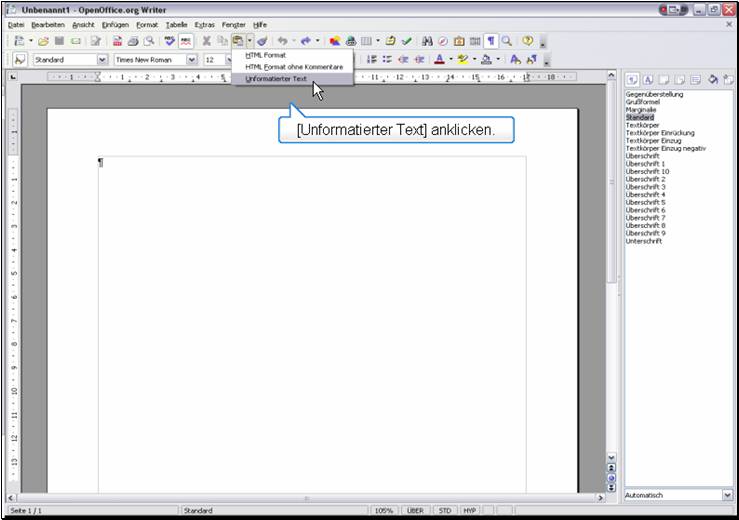Open the Help question mark icon
Screen dimensions: 739x520
[x=527, y=41]
